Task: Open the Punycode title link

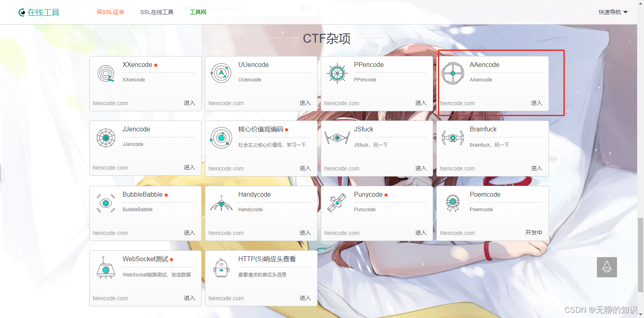Action: point(368,194)
